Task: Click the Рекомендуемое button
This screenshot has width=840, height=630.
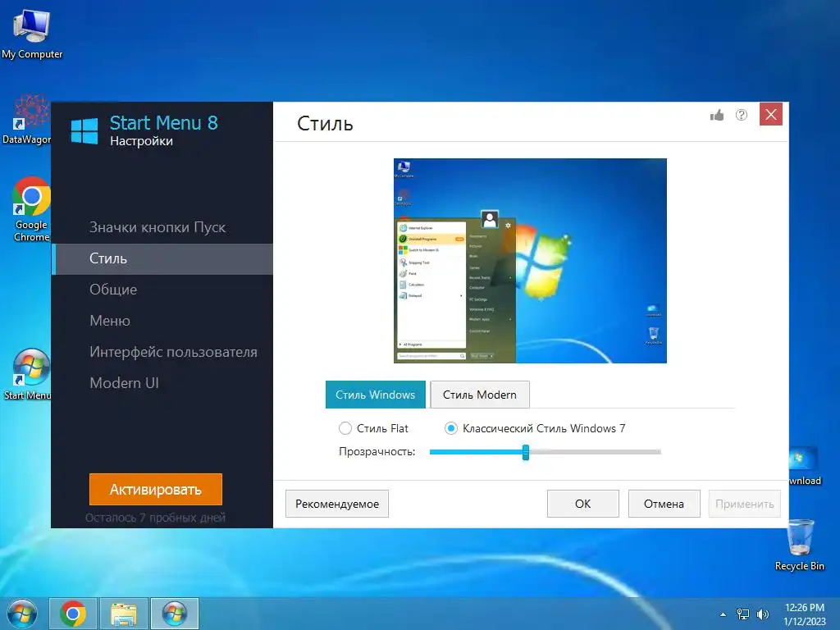Action: [x=337, y=504]
